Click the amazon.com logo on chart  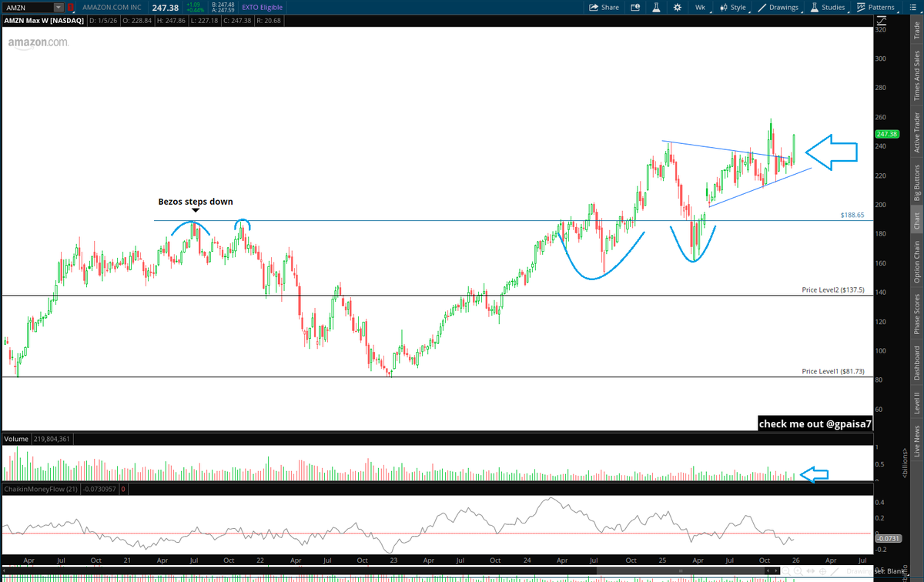[38, 42]
